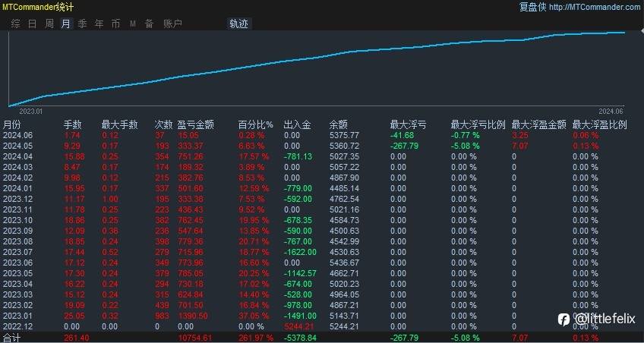
Task: Select the 2023.01 month row
Action: [322, 316]
